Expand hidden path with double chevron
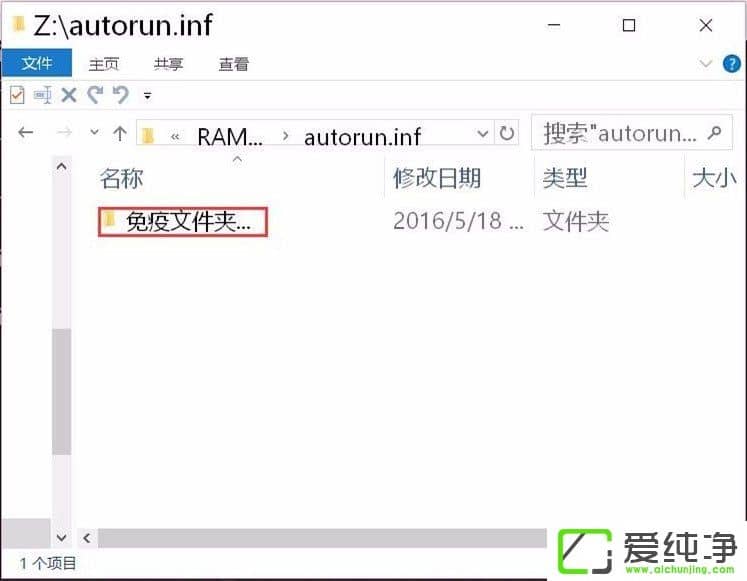The image size is (747, 581). (x=175, y=137)
